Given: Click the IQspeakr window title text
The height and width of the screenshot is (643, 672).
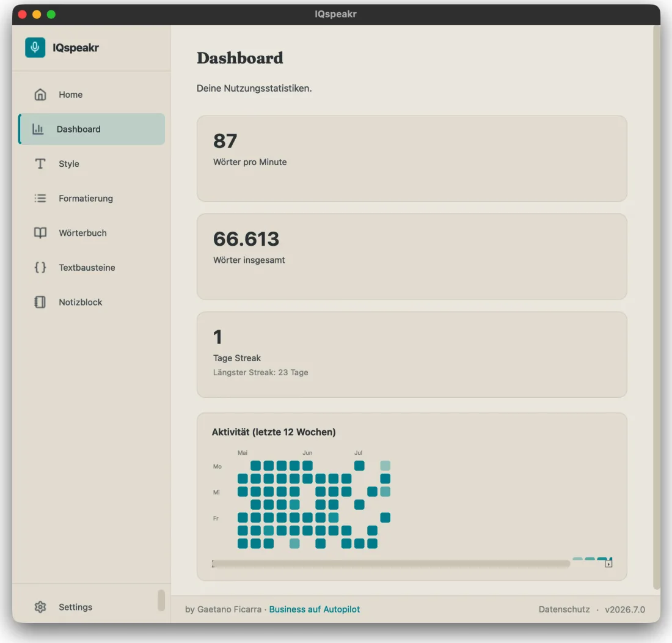Looking at the screenshot, I should coord(335,14).
